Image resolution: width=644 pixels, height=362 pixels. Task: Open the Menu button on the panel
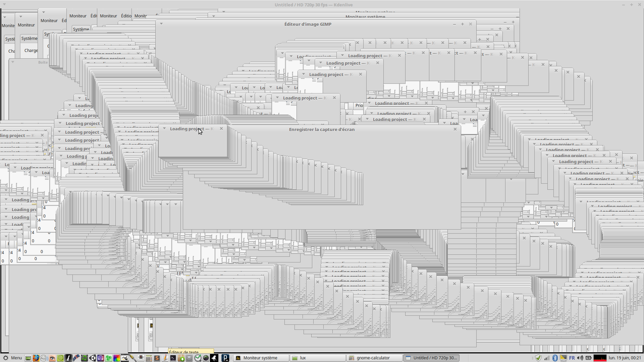(x=12, y=358)
